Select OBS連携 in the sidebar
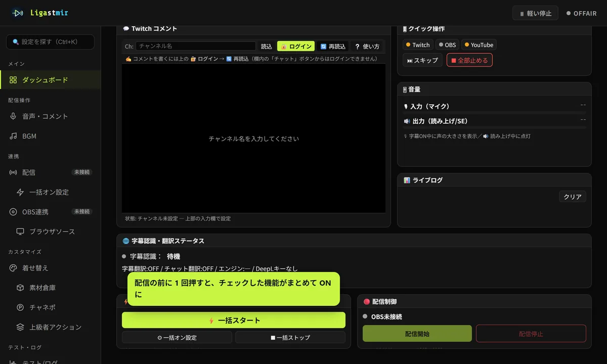This screenshot has height=364, width=607. pos(51,212)
